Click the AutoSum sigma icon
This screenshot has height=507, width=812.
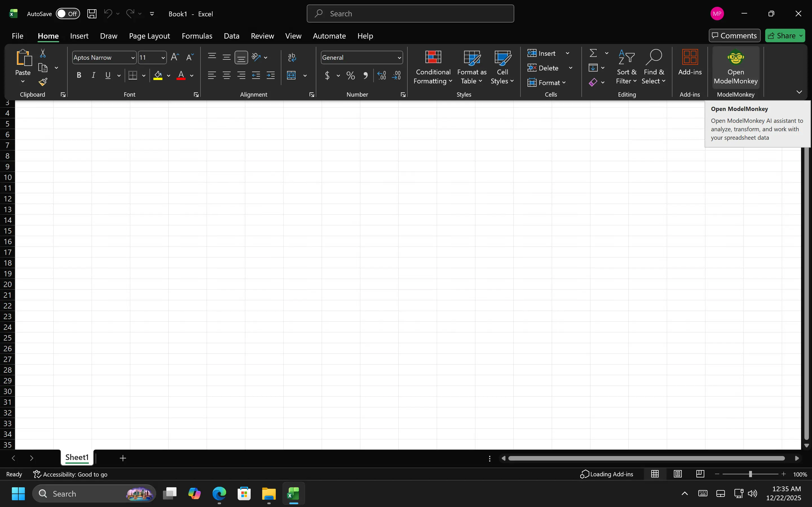[x=593, y=53]
